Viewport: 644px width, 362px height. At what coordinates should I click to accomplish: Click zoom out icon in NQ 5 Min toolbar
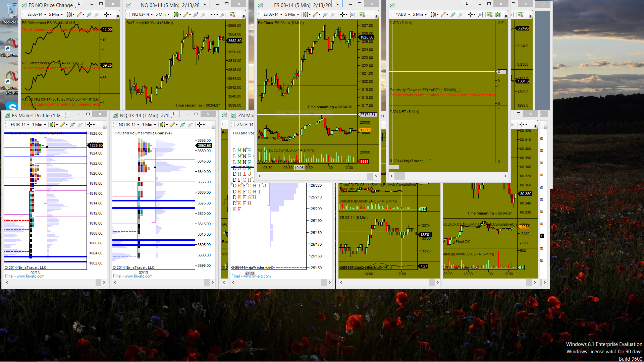pos(204,14)
